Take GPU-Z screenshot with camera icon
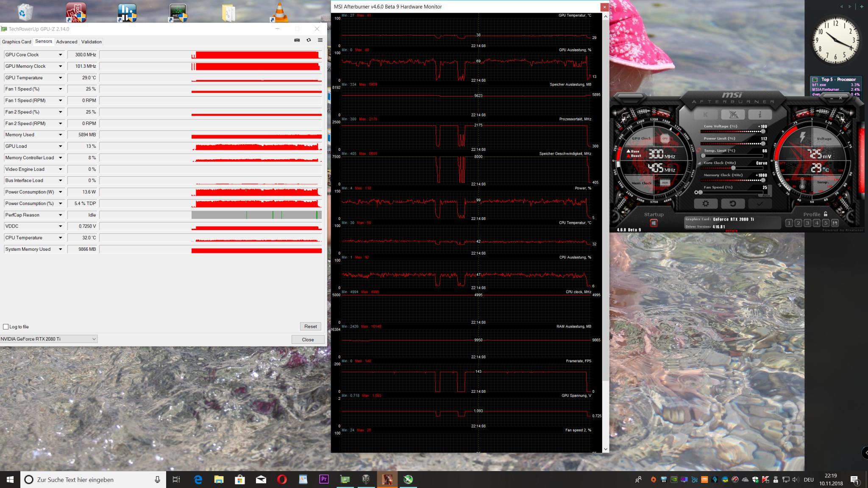Screen dimensions: 868x488 (297, 40)
